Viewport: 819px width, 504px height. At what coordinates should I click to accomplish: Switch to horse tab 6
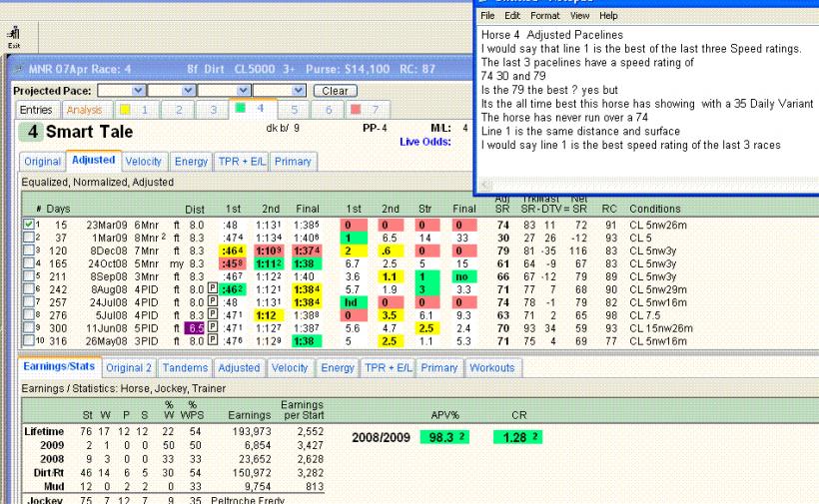click(x=329, y=110)
